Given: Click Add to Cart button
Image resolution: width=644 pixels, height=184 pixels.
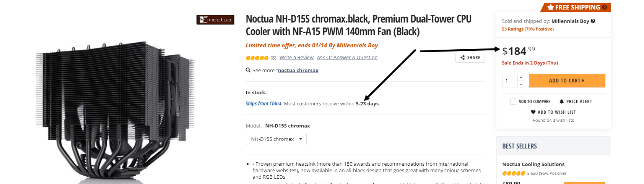Looking at the screenshot, I should point(567,81).
